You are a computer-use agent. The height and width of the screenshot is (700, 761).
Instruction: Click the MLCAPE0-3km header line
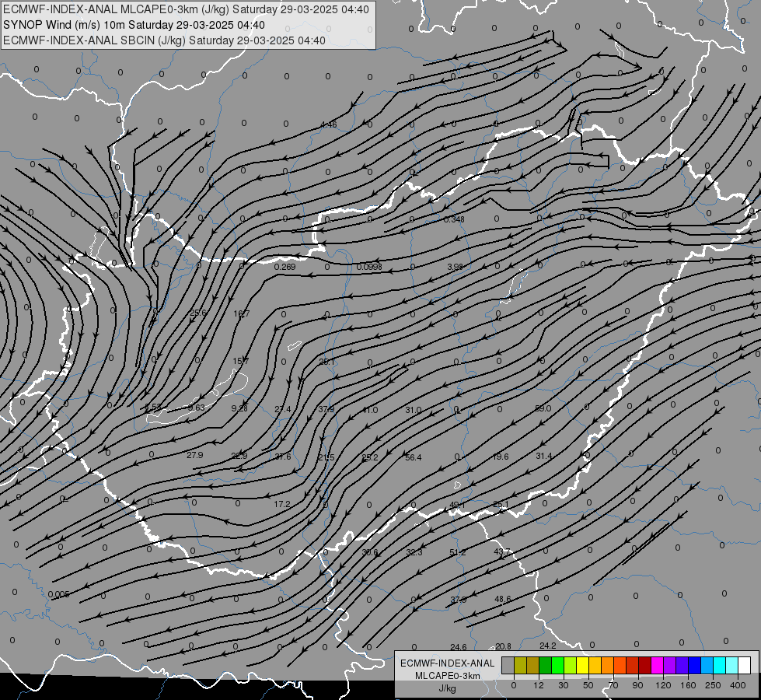point(186,9)
